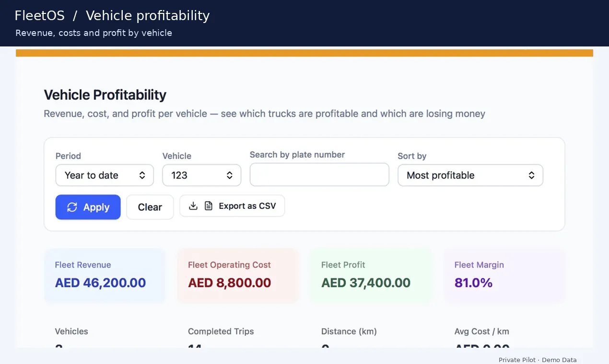
Task: Click the Fleet Operating Cost card label
Action: click(229, 265)
